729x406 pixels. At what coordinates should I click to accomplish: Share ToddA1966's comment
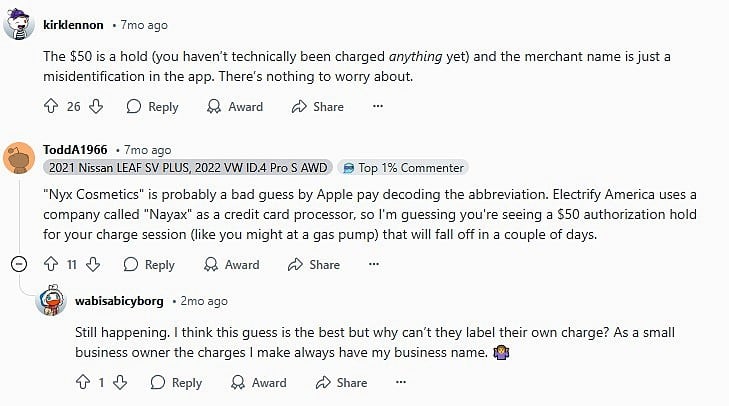coord(314,264)
